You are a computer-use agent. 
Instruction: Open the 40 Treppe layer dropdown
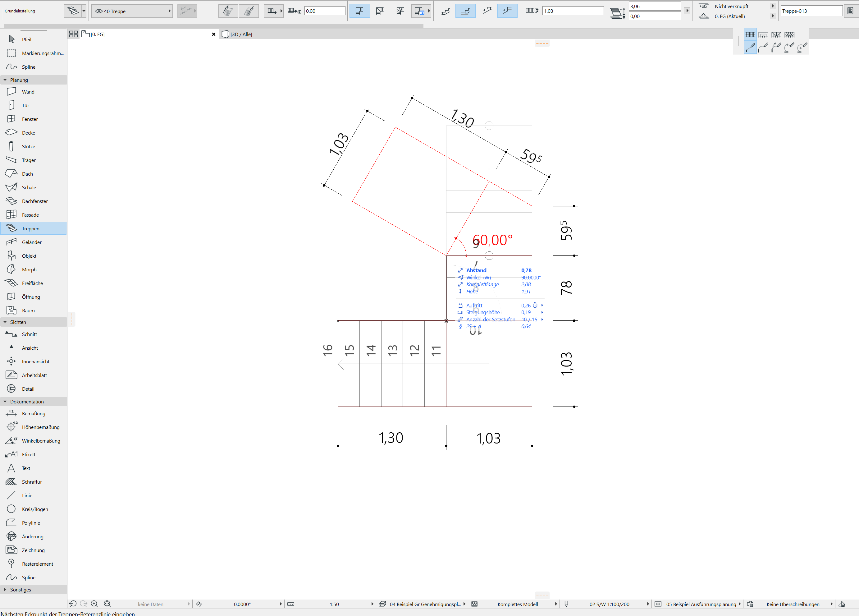(x=132, y=11)
